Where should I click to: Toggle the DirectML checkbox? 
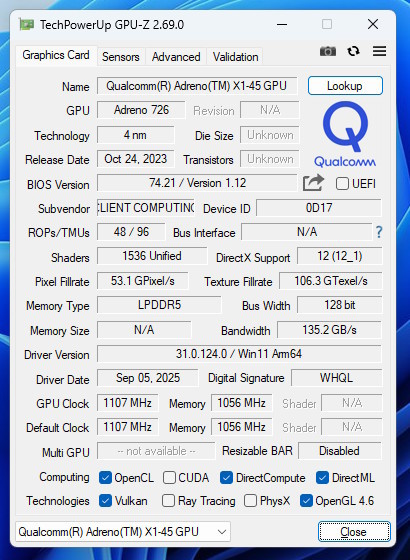click(322, 478)
